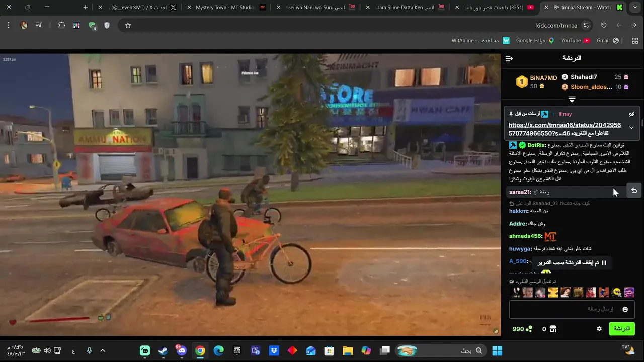Click the taskbar search box
644x362 pixels.
click(x=442, y=350)
